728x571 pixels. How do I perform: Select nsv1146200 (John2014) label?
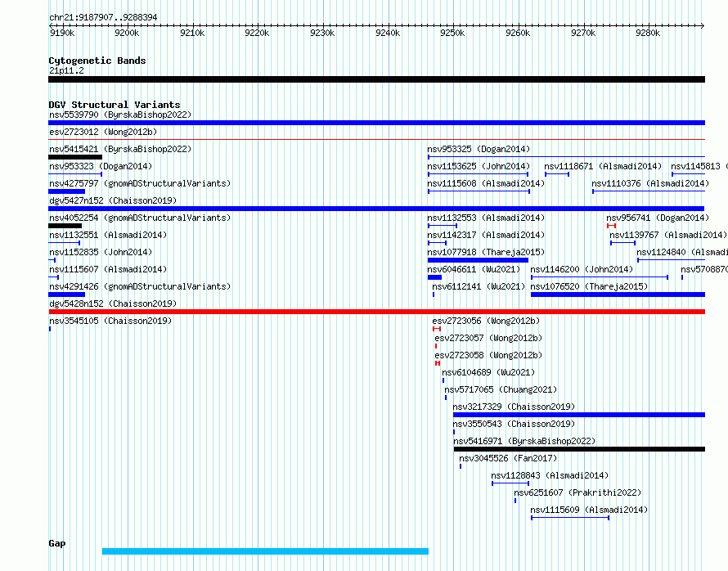click(582, 269)
